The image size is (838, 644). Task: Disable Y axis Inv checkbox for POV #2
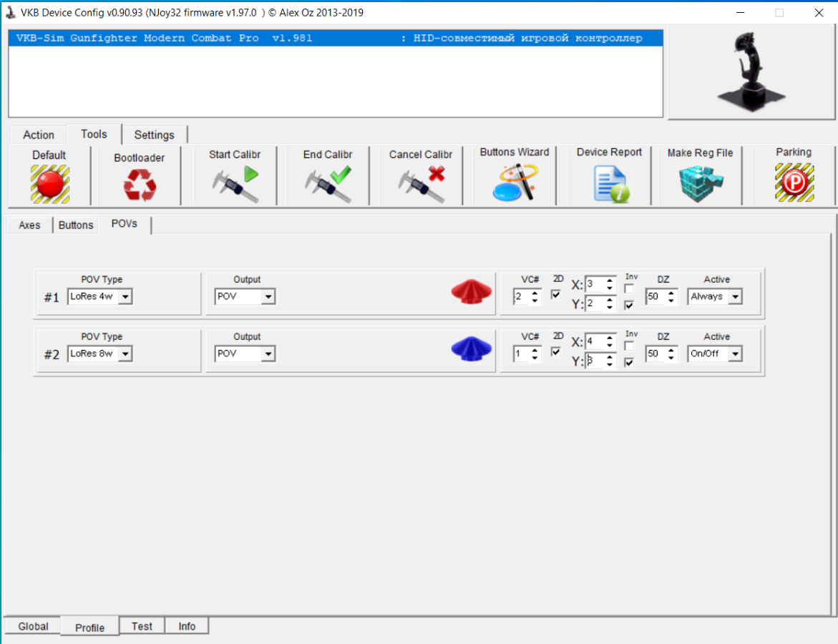(x=629, y=362)
